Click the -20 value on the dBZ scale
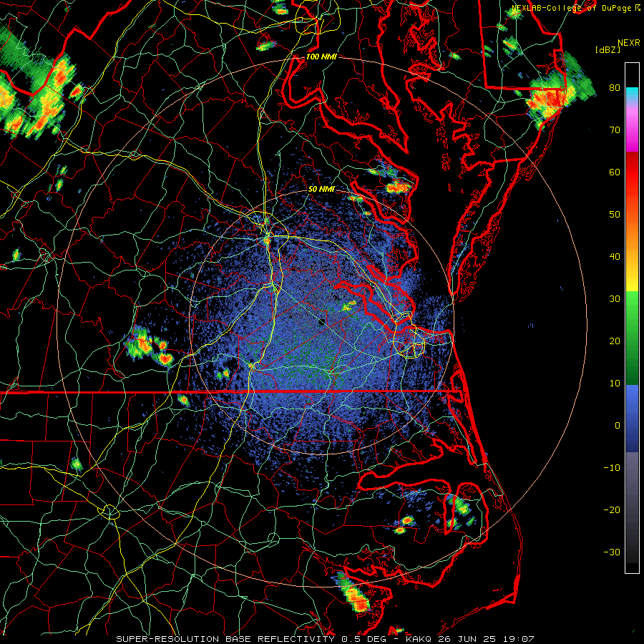 click(x=612, y=509)
